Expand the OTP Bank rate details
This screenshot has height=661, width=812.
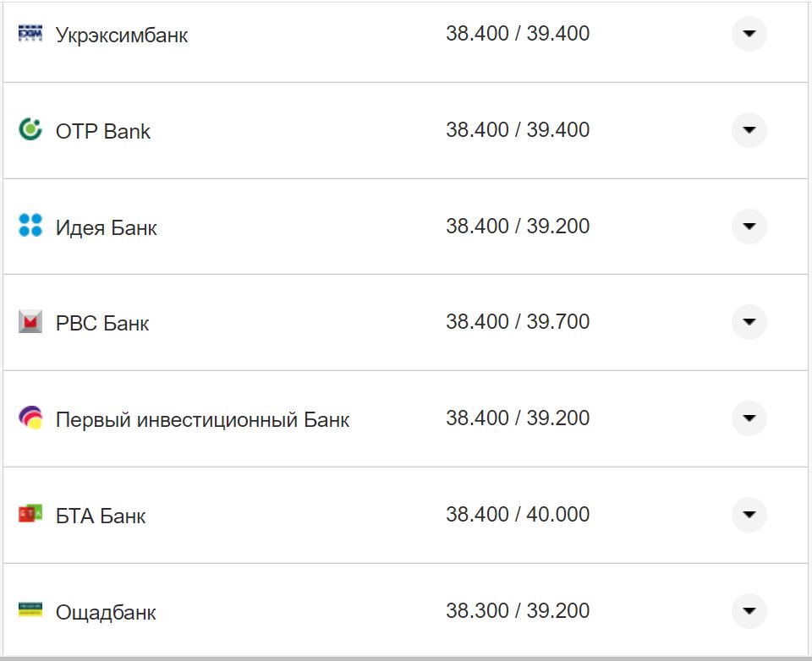pos(749,130)
